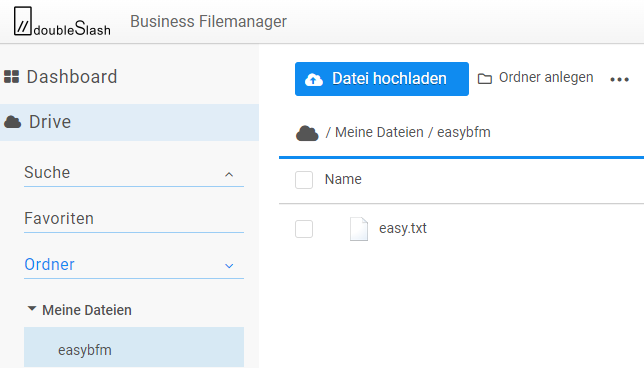Create a folder with Ordner anlegen
Screen dimensions: 644x368
coord(536,78)
